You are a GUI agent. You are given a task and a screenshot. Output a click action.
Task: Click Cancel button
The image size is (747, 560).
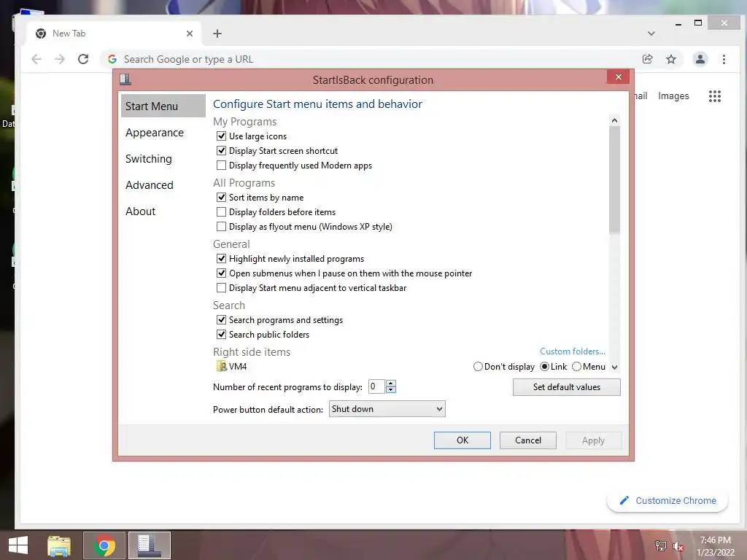pos(528,440)
